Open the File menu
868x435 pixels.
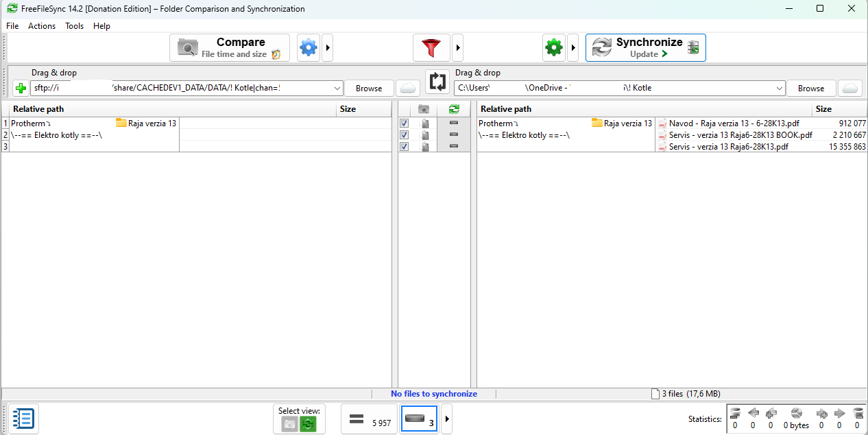pyautogui.click(x=12, y=26)
